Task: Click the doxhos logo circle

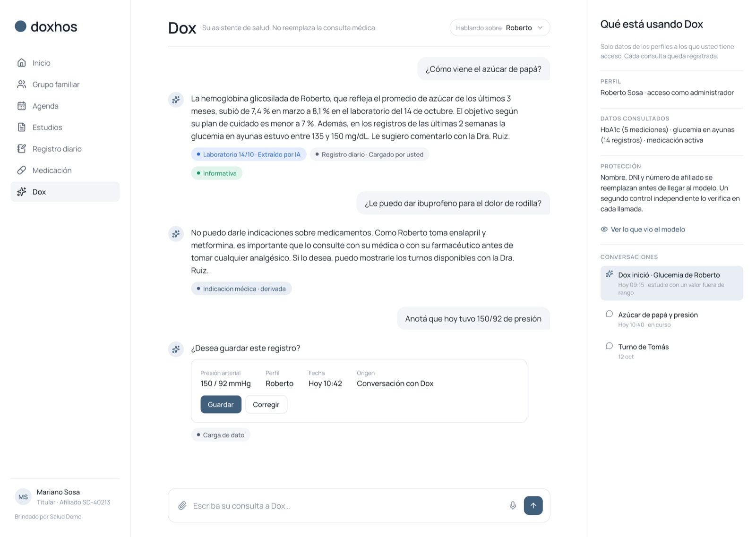Action: [x=20, y=26]
